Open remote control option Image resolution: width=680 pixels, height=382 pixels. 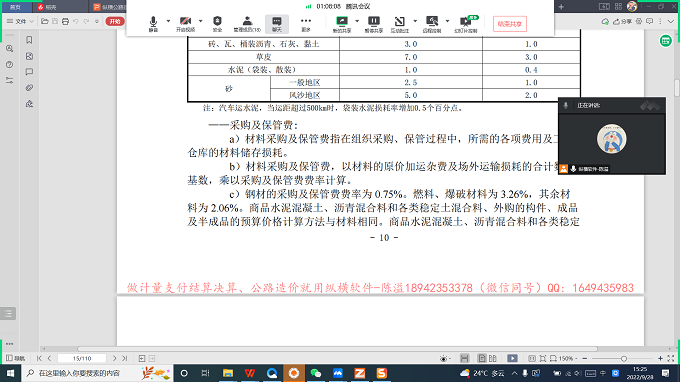coord(432,24)
